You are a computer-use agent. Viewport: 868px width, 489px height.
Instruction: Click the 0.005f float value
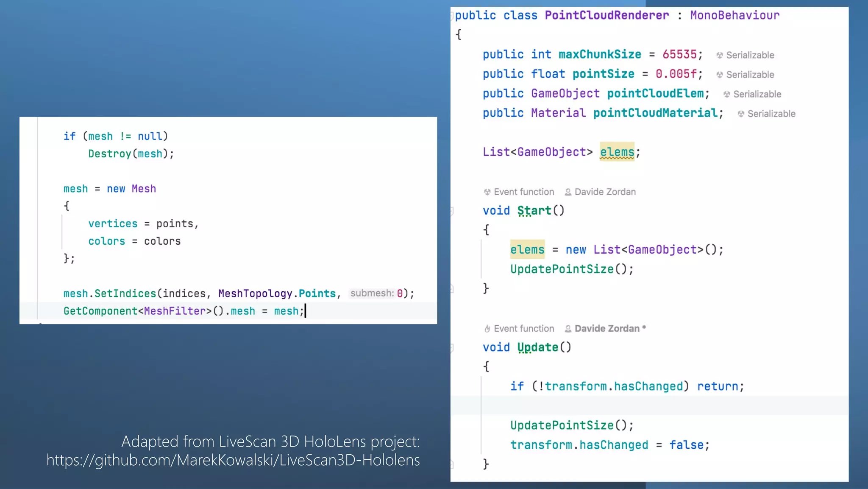pos(676,74)
